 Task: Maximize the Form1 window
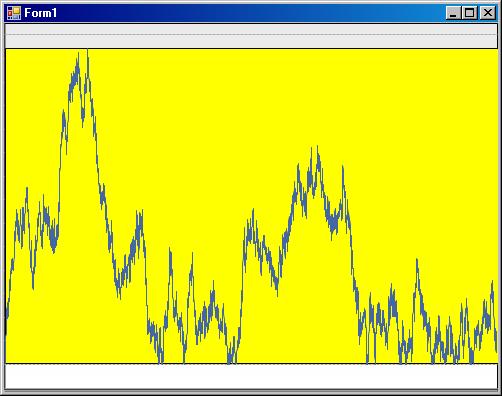(x=470, y=13)
